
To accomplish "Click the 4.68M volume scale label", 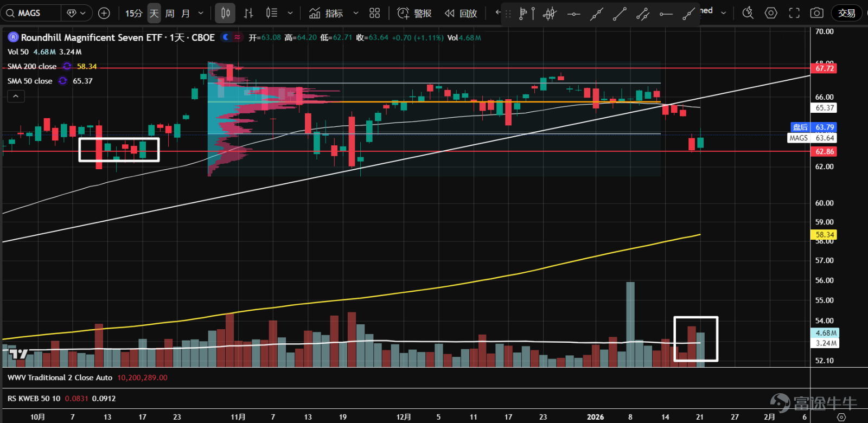I will tap(826, 333).
